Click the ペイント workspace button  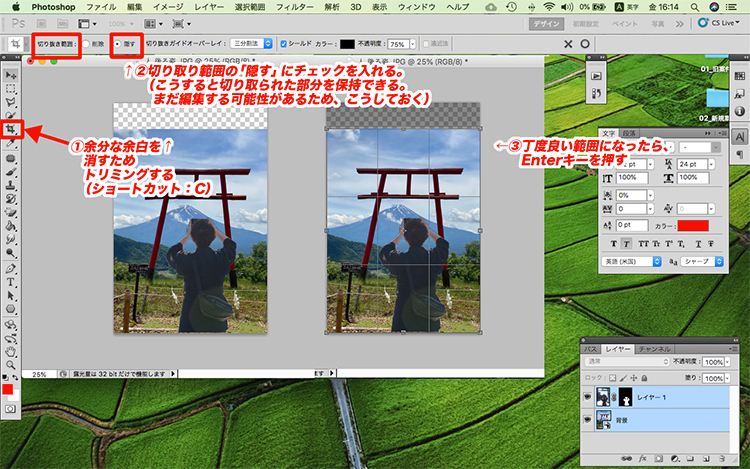625,23
